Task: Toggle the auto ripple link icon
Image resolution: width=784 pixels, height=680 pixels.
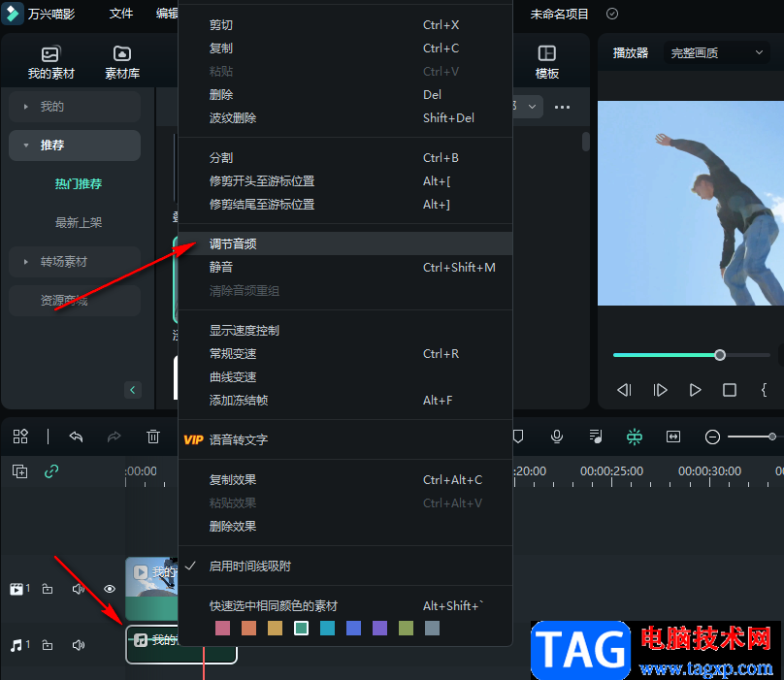Action: (x=51, y=471)
